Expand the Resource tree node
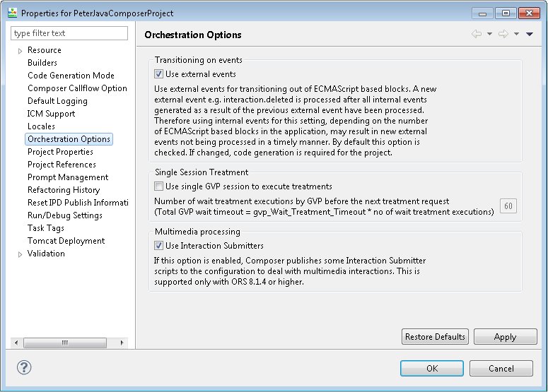The image size is (548, 392). 20,51
